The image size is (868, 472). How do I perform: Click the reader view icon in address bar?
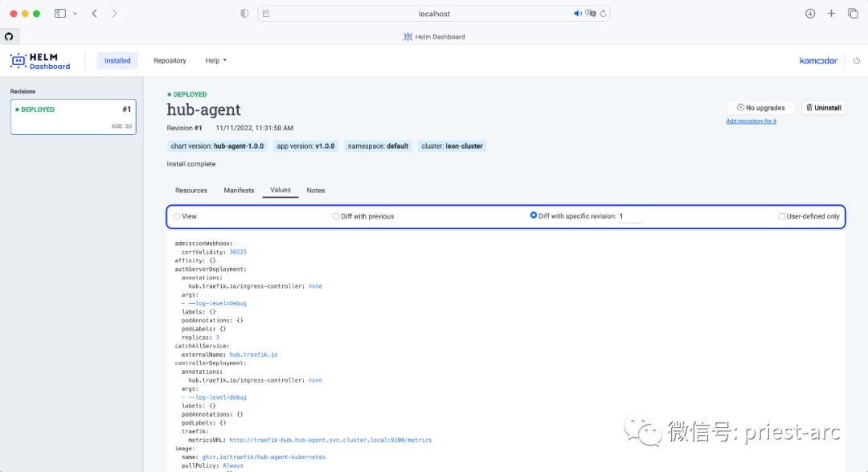point(266,14)
